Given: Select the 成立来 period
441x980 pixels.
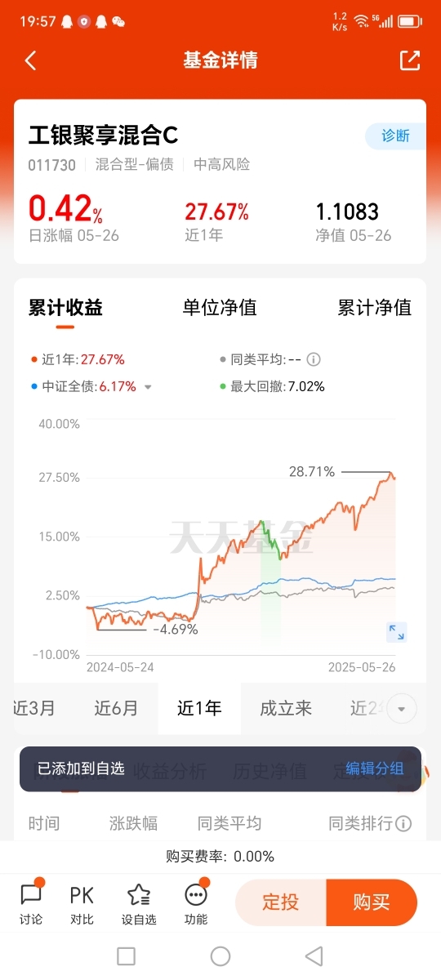Looking at the screenshot, I should (x=286, y=709).
